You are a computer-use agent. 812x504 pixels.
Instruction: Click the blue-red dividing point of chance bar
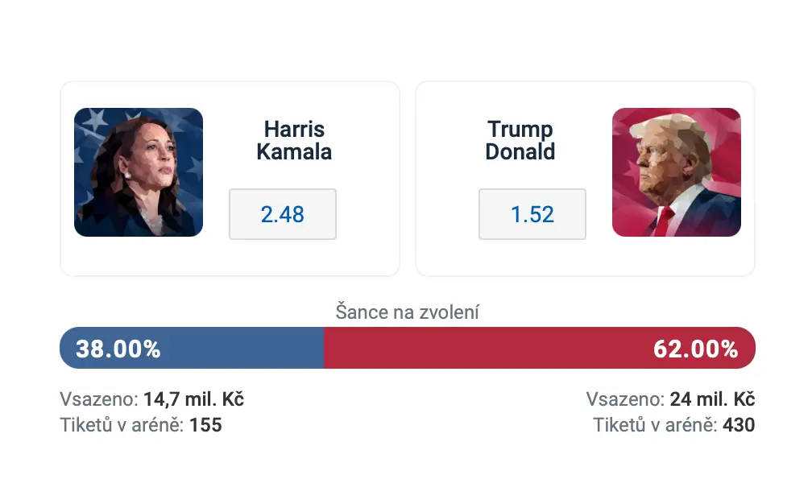(x=324, y=348)
